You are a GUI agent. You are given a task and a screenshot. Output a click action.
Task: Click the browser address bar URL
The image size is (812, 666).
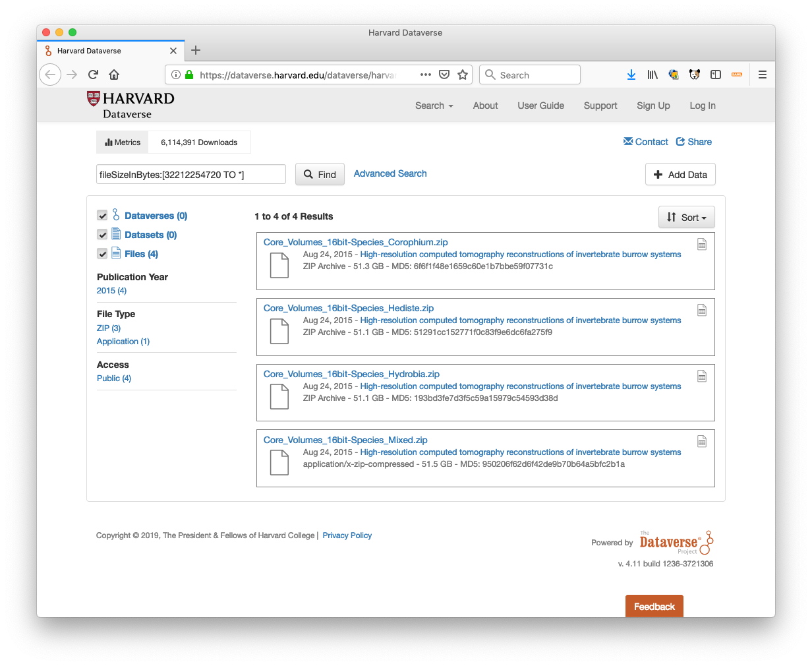coord(297,75)
